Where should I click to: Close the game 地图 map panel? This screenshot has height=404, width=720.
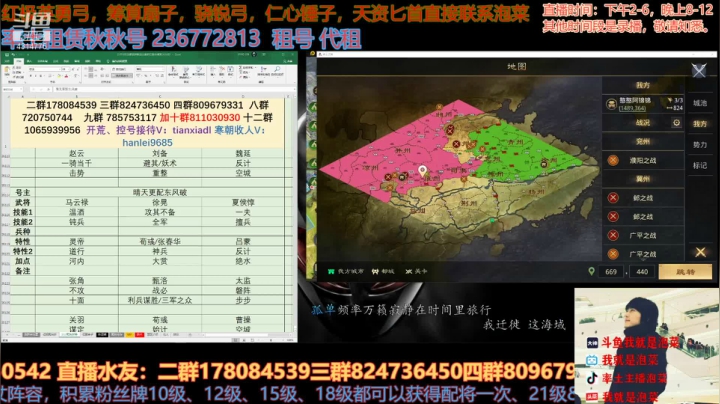point(699,70)
